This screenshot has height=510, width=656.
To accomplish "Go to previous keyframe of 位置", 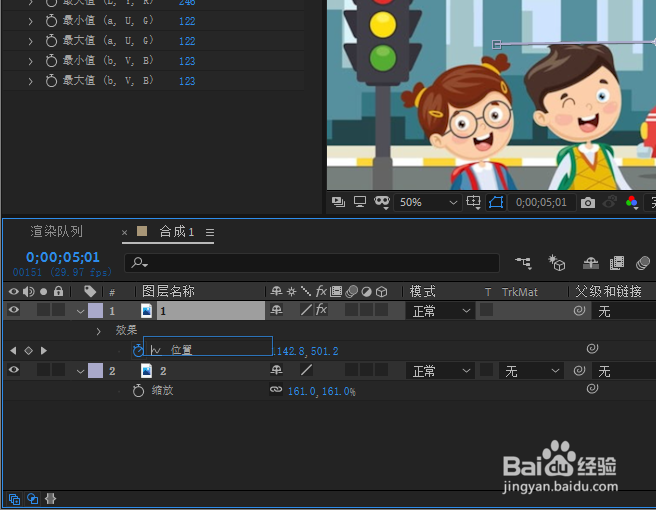I will tap(13, 351).
